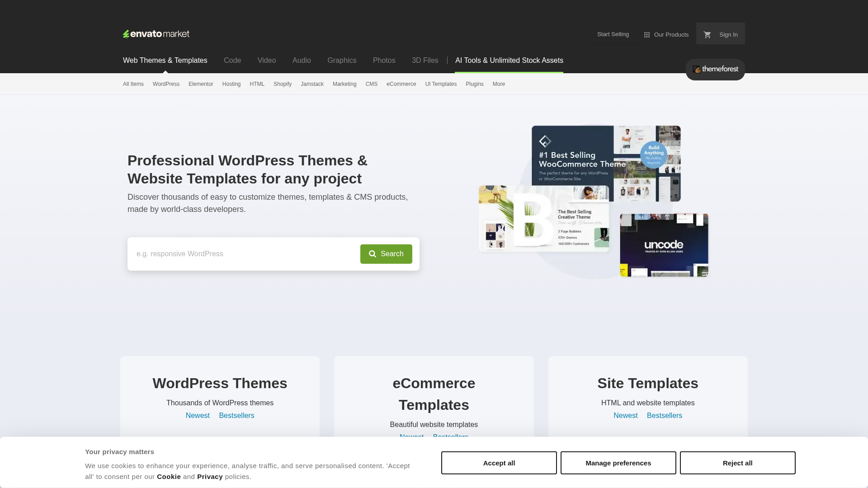Select the CMS category

[372, 84]
